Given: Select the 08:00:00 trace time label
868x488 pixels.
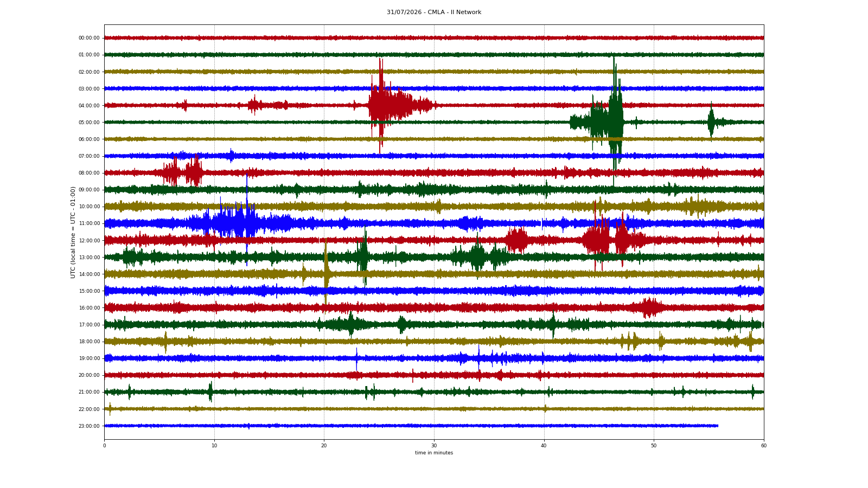Looking at the screenshot, I should tap(89, 172).
